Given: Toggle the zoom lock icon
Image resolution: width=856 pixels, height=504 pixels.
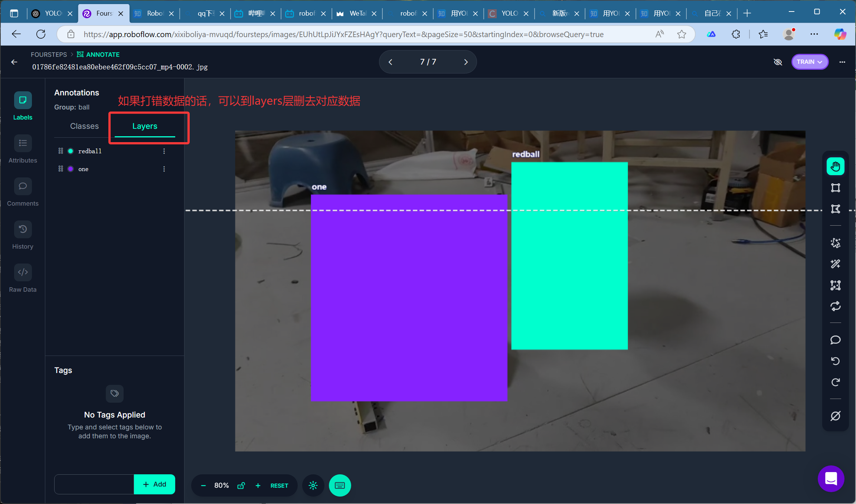Looking at the screenshot, I should (241, 485).
